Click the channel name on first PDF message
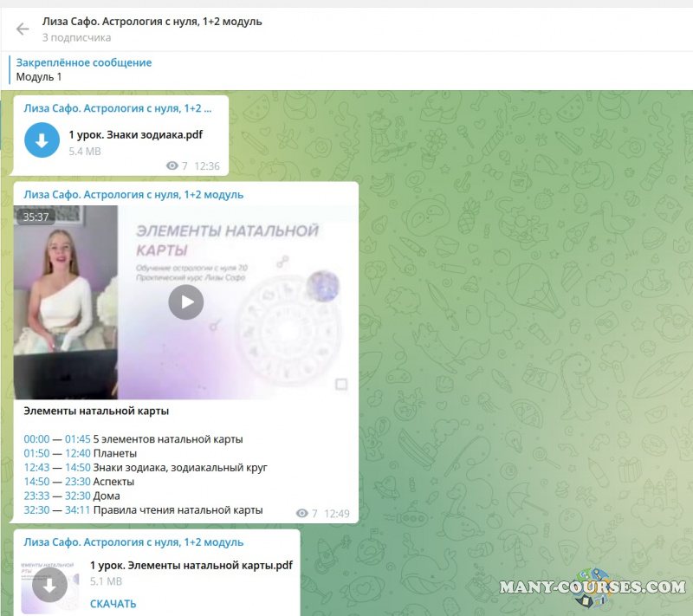This screenshot has width=693, height=616. point(118,108)
